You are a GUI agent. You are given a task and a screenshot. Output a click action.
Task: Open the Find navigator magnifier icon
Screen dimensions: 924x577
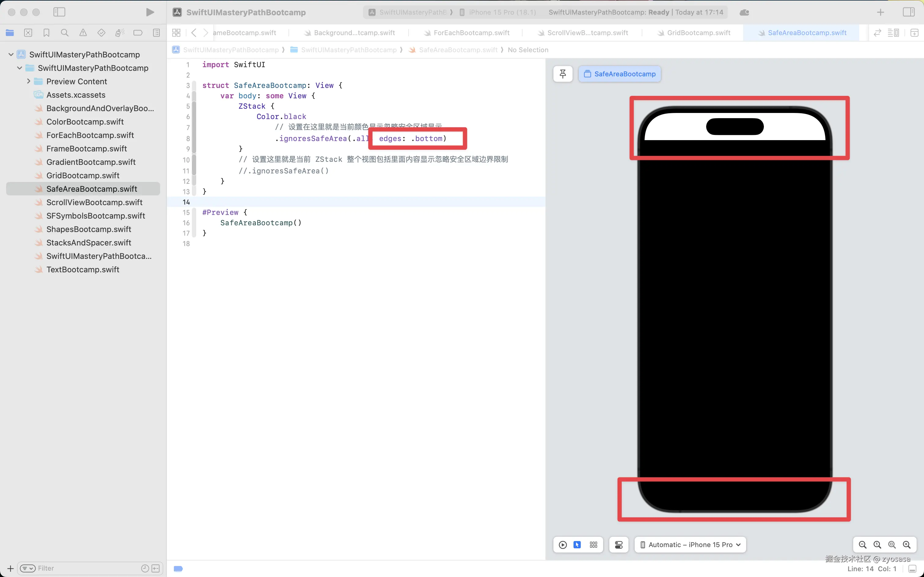point(64,33)
